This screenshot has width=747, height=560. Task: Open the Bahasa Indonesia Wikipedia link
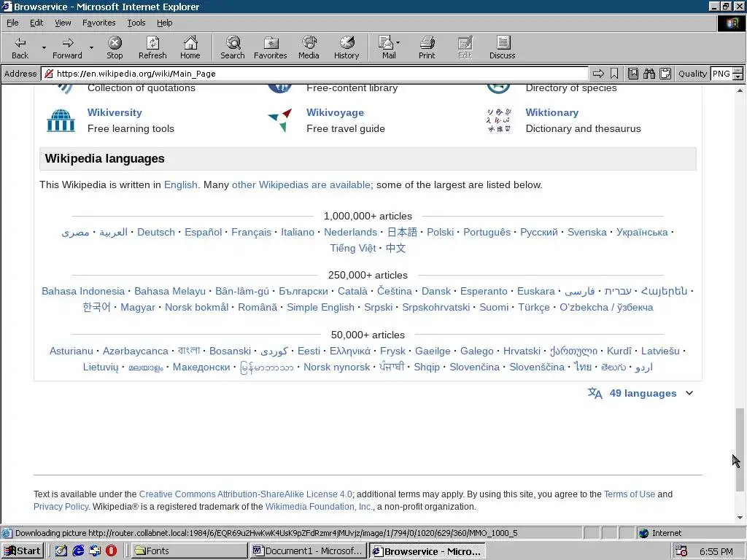[83, 291]
